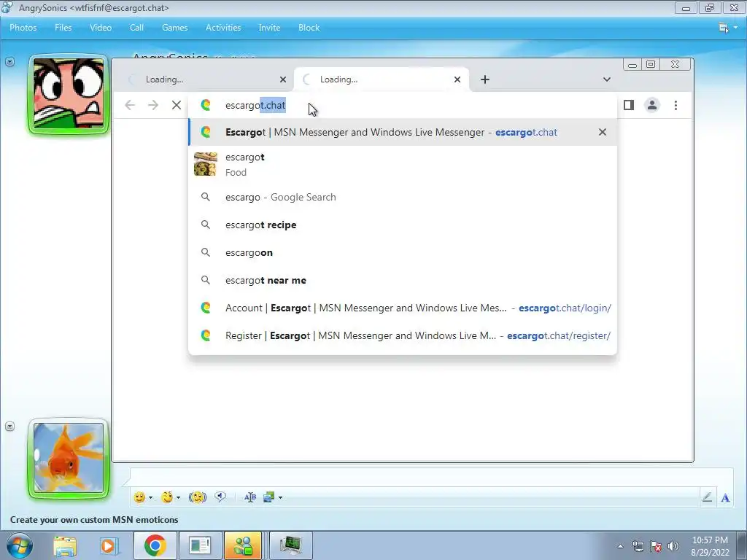747x560 pixels.
Task: Open the Games menu in Messenger
Action: coord(175,28)
